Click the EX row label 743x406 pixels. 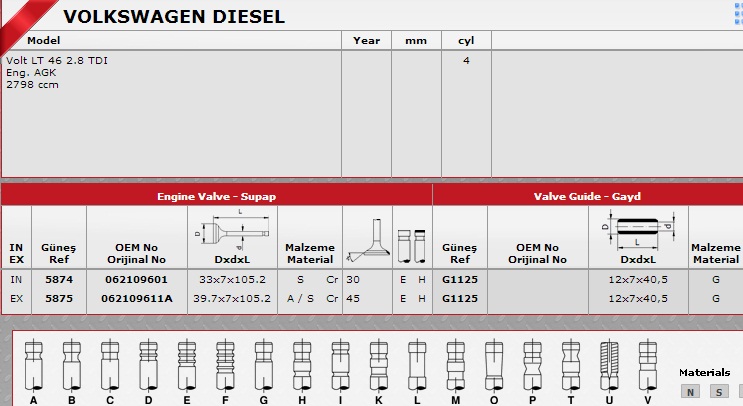(x=16, y=298)
